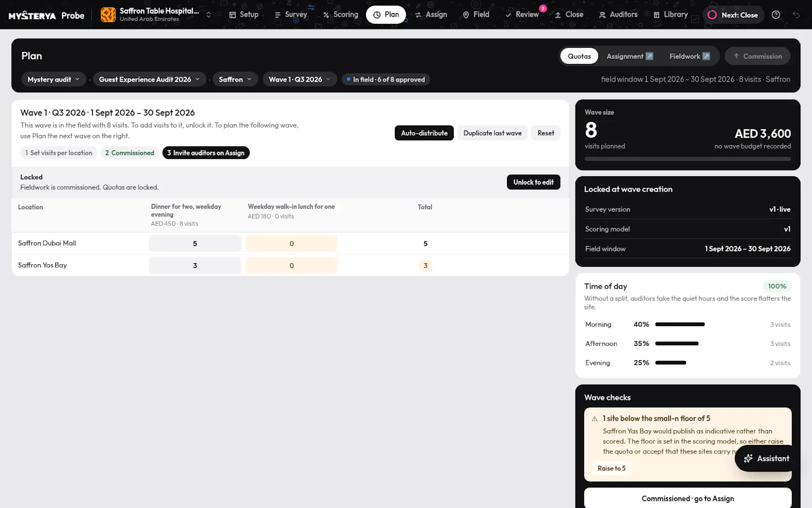Click the Raise to 5 button
The width and height of the screenshot is (812, 508).
tap(612, 468)
